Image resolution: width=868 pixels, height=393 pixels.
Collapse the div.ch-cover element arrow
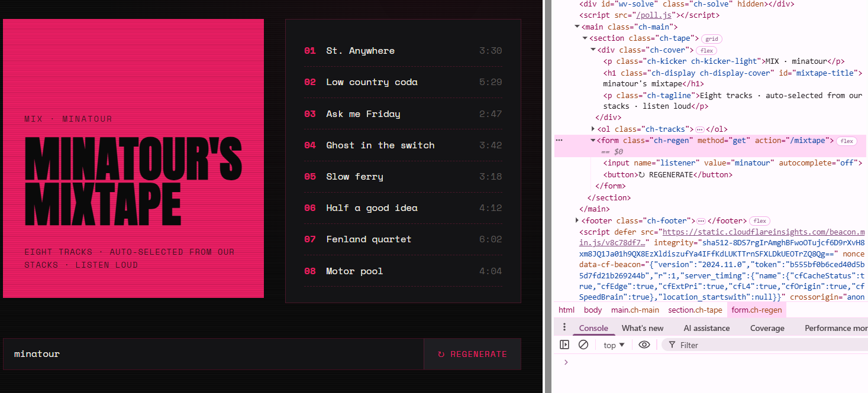593,50
